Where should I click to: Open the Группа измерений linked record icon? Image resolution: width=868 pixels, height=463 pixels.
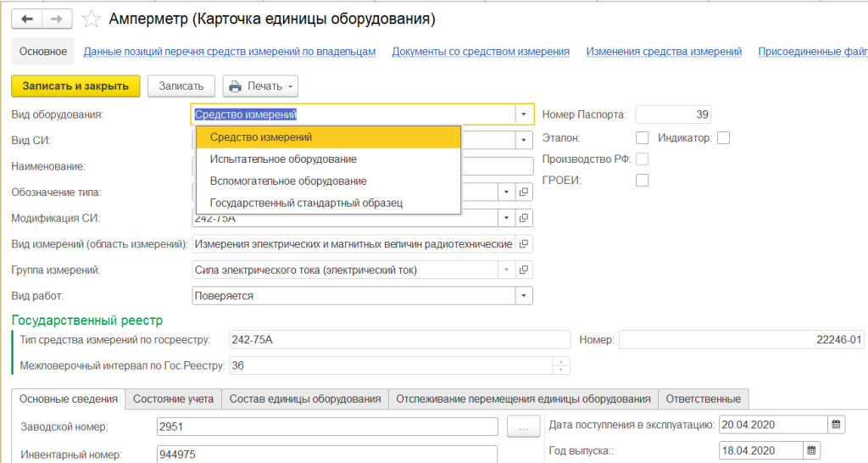point(524,270)
